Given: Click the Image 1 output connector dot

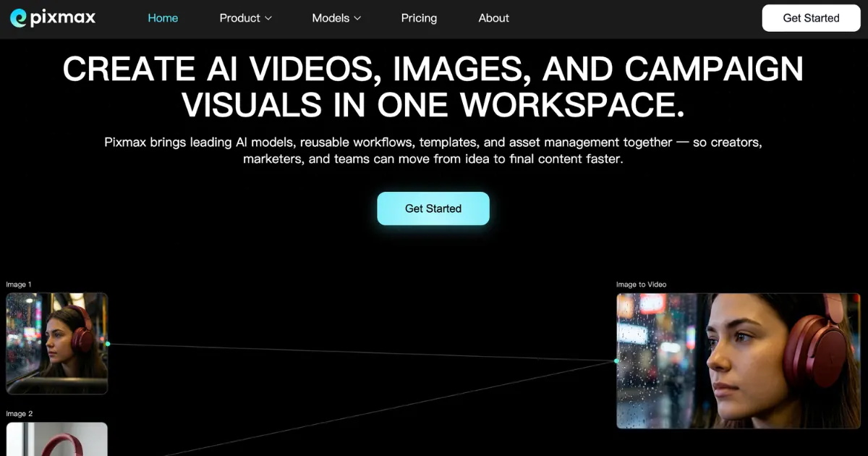Looking at the screenshot, I should tap(108, 344).
